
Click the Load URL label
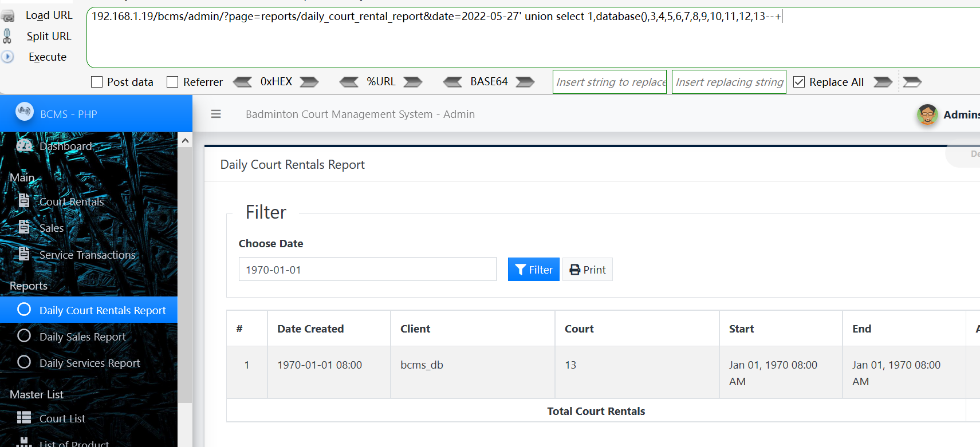point(49,15)
